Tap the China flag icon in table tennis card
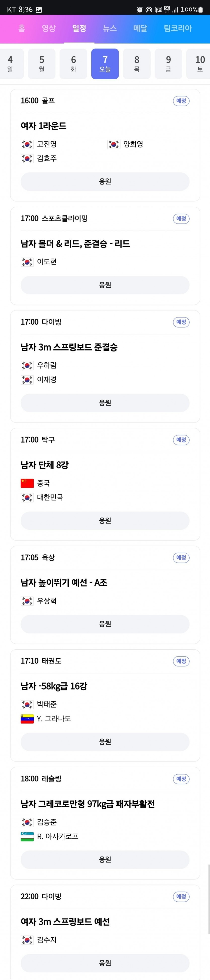This screenshot has width=210, height=980. click(27, 483)
